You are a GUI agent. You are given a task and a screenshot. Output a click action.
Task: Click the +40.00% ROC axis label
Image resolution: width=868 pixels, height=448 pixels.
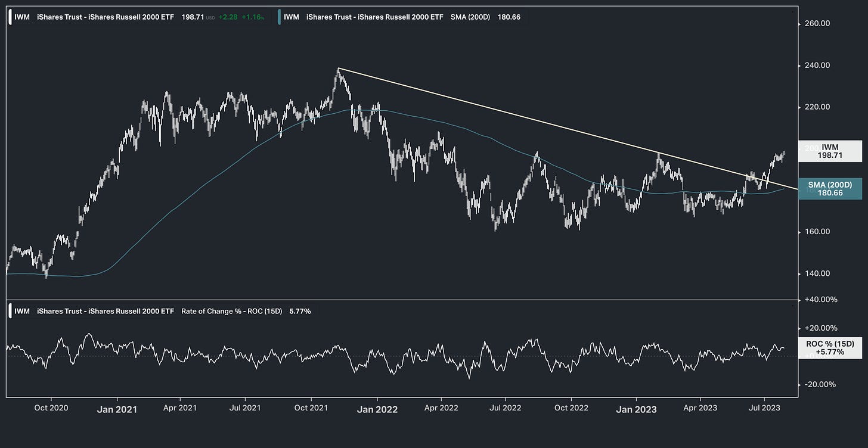tap(820, 299)
